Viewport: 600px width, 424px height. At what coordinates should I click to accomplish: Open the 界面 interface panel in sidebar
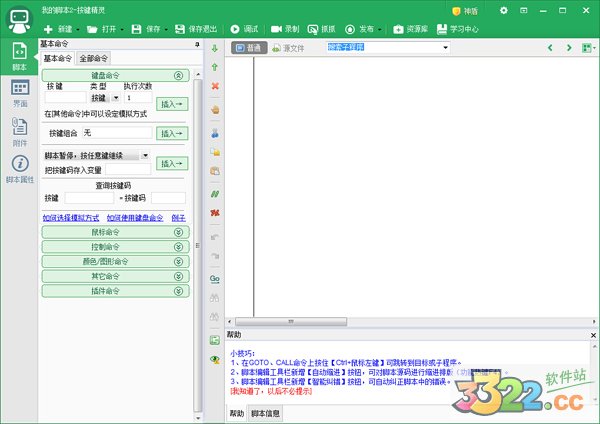click(x=19, y=94)
